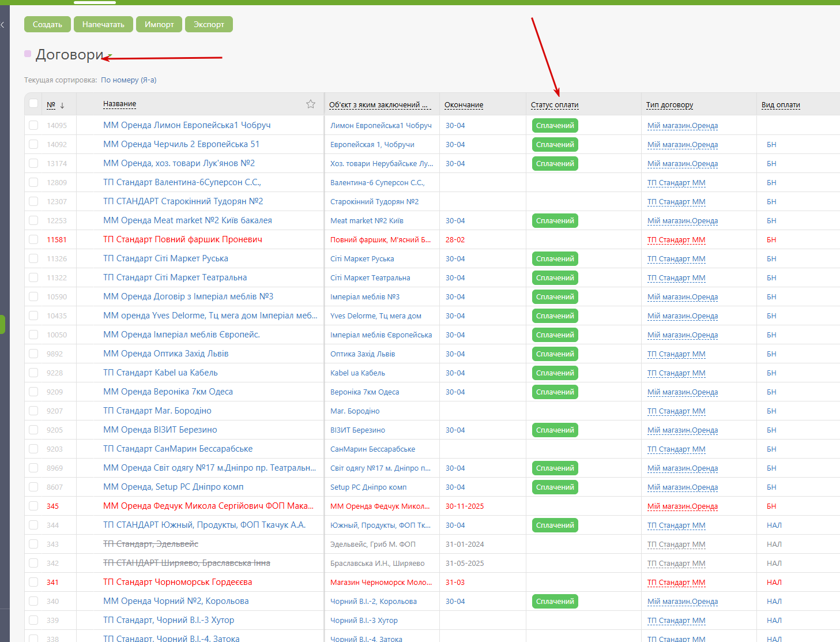Image resolution: width=840 pixels, height=642 pixels.
Task: Click the Создать button
Action: (x=47, y=24)
